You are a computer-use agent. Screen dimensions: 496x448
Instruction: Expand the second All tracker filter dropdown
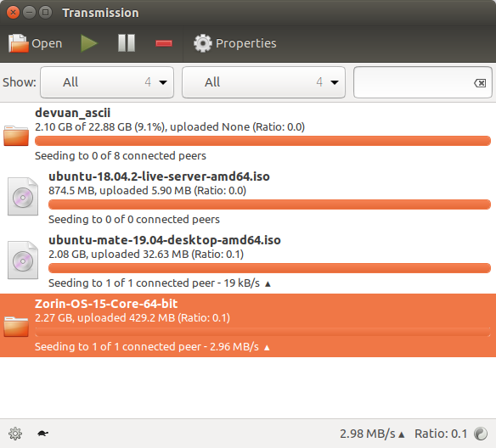coord(263,82)
